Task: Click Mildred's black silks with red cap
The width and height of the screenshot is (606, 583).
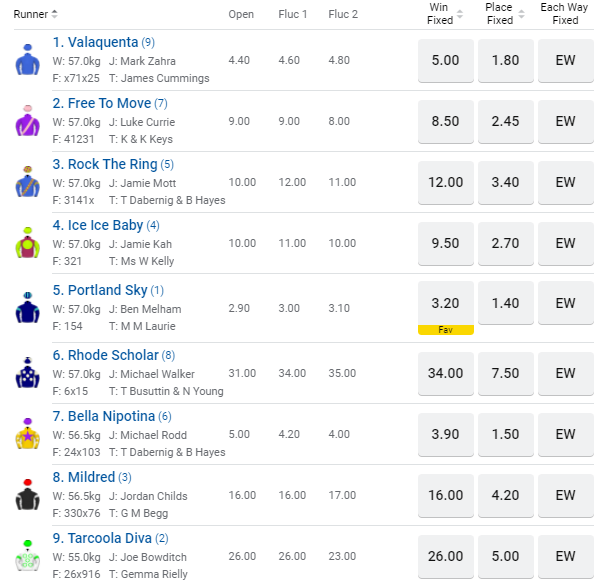Action: (27, 495)
